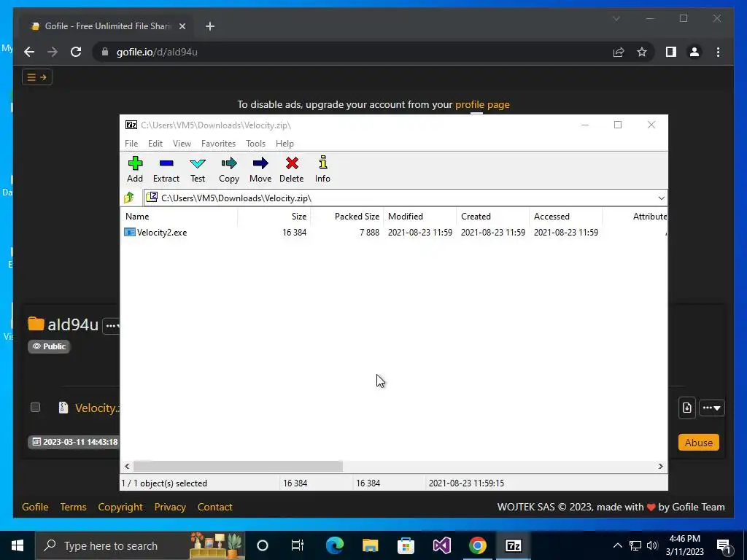This screenshot has width=747, height=560.
Task: Select the Velocity2.exe file row
Action: [x=393, y=233]
